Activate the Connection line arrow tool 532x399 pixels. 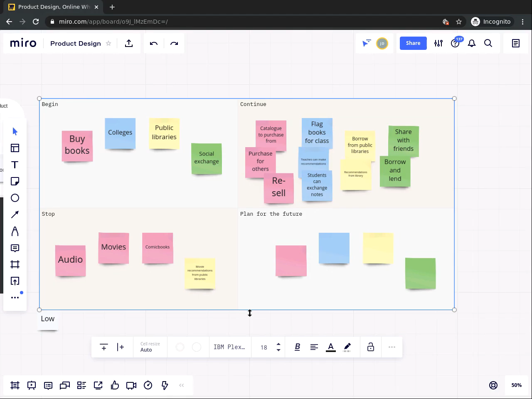pyautogui.click(x=15, y=214)
